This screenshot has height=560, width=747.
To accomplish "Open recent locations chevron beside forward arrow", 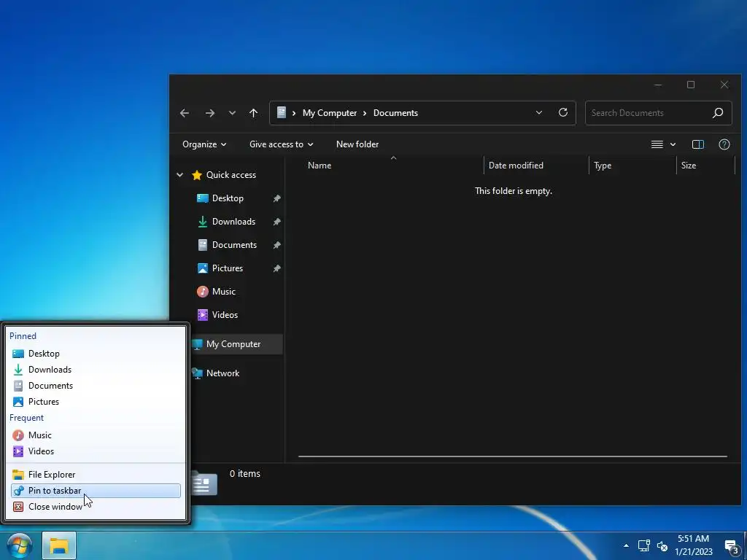I will tap(232, 113).
